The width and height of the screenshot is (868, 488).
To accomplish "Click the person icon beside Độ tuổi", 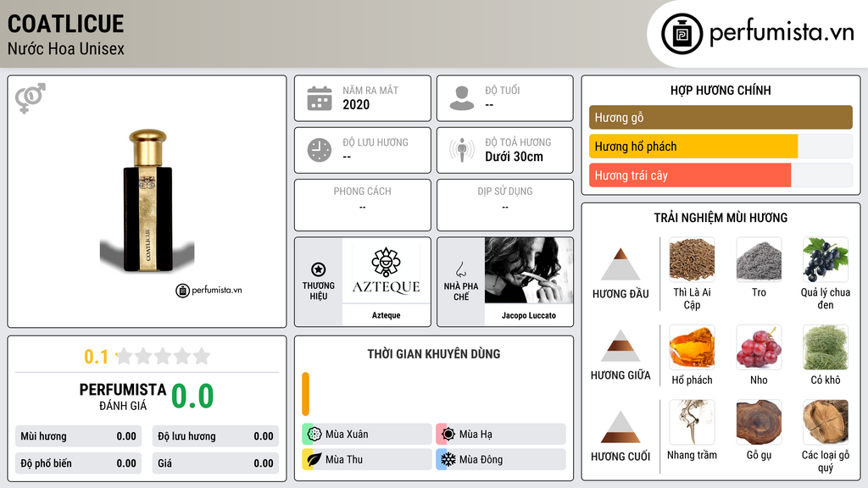I will [x=462, y=98].
